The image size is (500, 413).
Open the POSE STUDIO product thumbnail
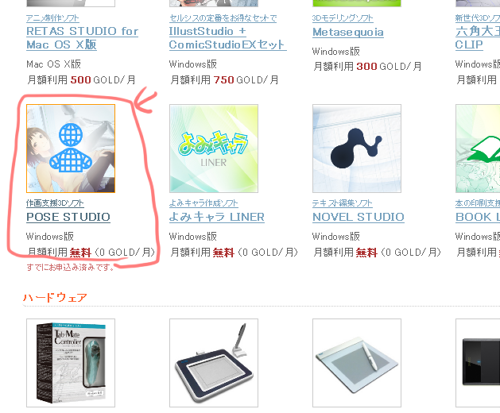(x=71, y=149)
